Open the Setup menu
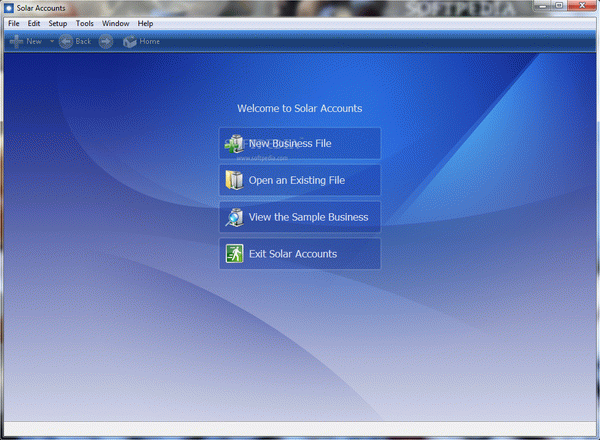Screen dimensions: 600x440 58,23
